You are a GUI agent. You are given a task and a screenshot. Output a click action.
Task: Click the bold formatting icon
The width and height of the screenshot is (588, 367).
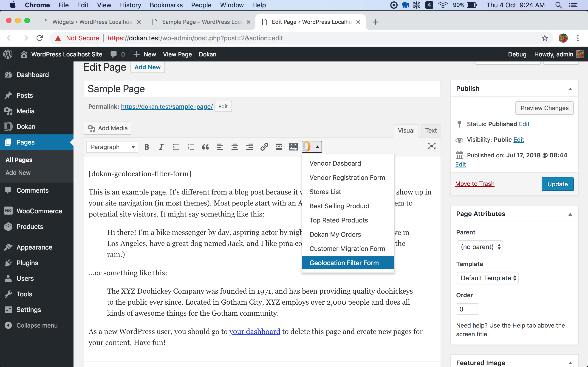pos(147,146)
